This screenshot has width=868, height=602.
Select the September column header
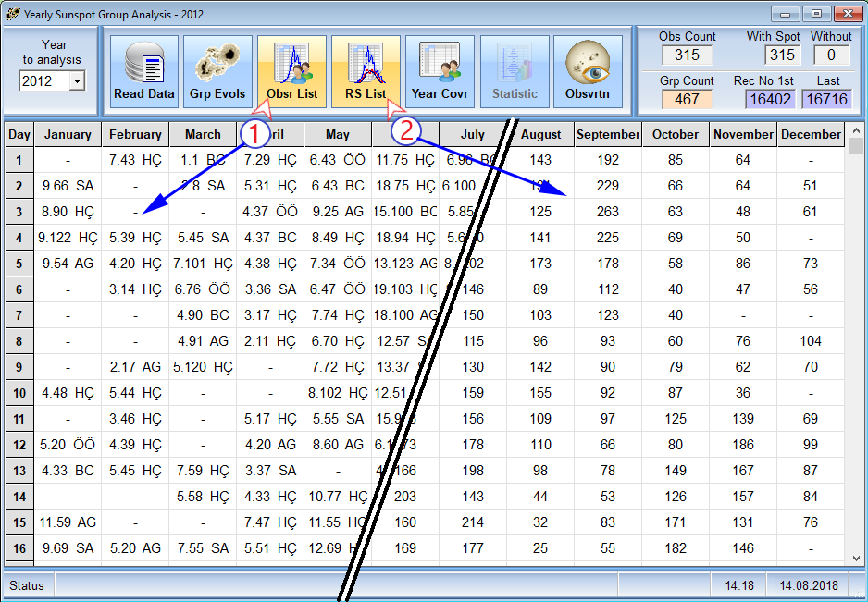[608, 134]
